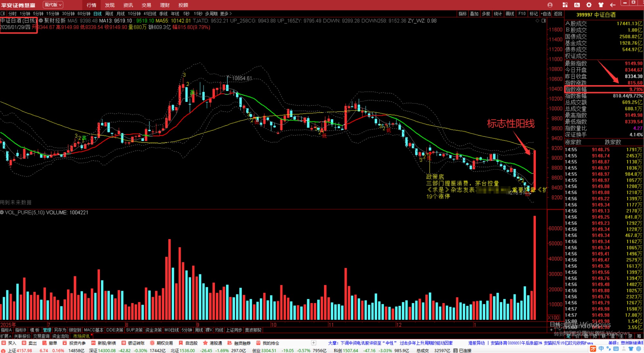Toggle the side panel icon above the price axis
Viewport: 644px width, 353px height.
pos(544,21)
